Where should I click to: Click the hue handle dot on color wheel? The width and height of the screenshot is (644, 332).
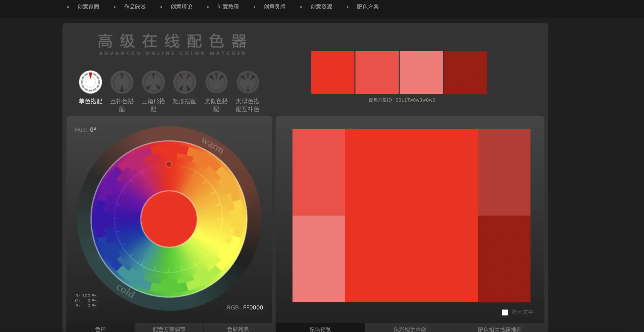click(169, 164)
